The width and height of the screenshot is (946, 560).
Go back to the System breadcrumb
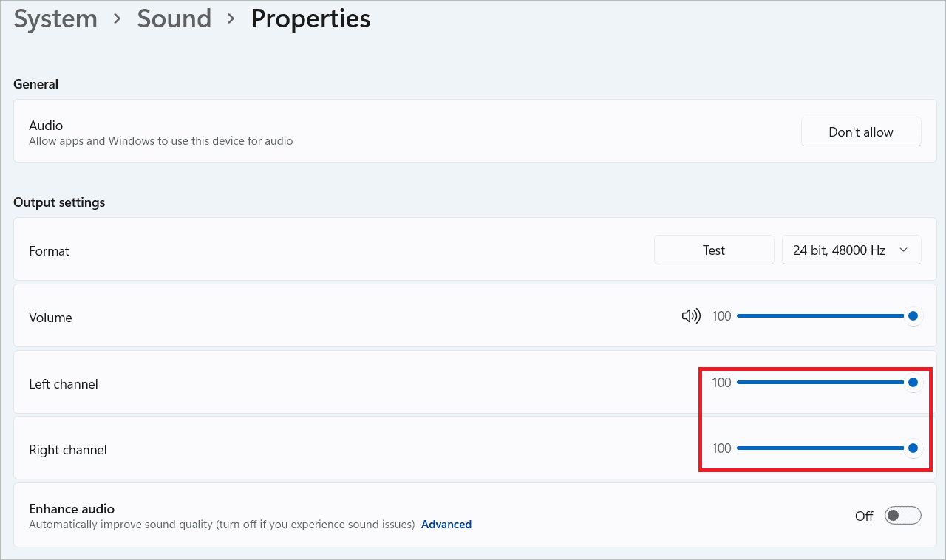tap(55, 19)
